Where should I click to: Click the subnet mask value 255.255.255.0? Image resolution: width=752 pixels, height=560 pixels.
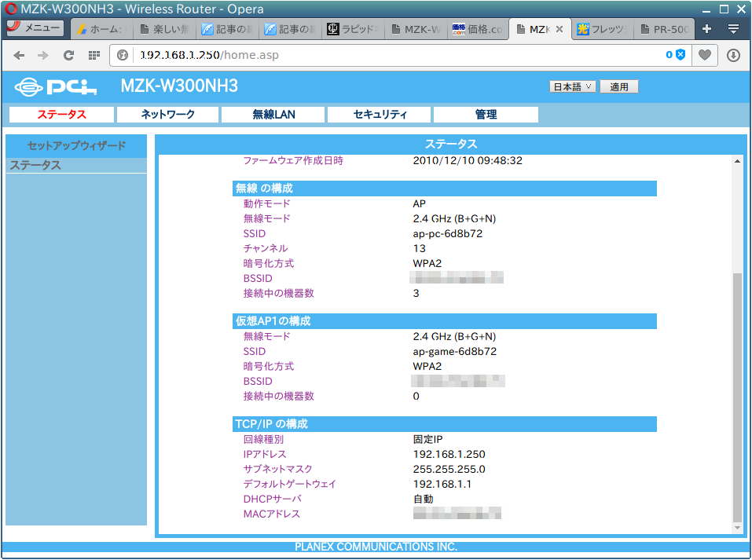449,470
